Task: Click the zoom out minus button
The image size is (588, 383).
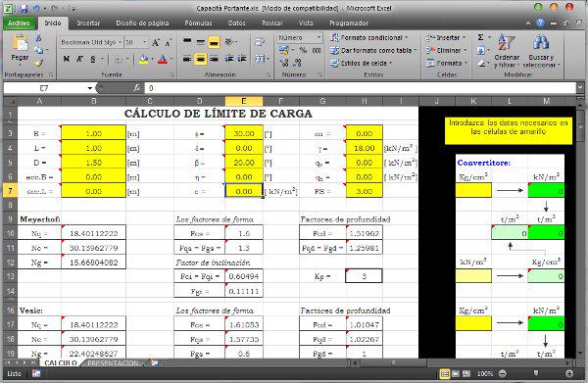Action: (x=502, y=373)
